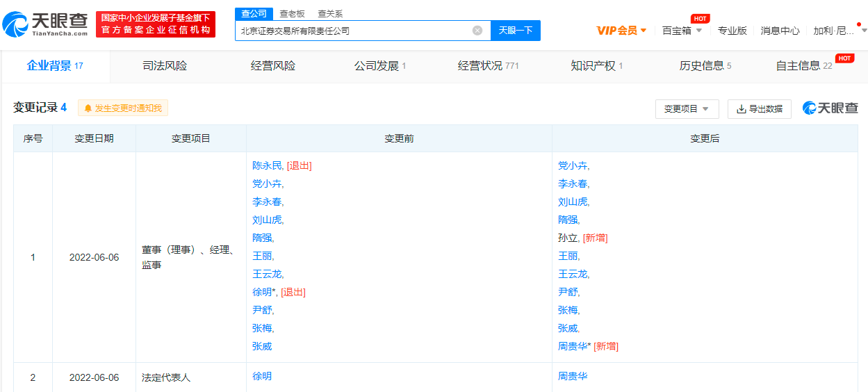
Task: Open 王云龙 in the 变更前 column
Action: (267, 274)
